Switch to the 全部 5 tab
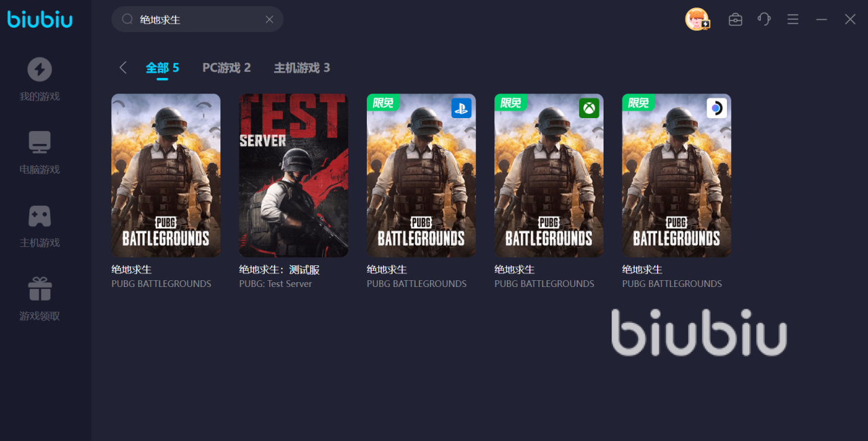 pos(162,68)
